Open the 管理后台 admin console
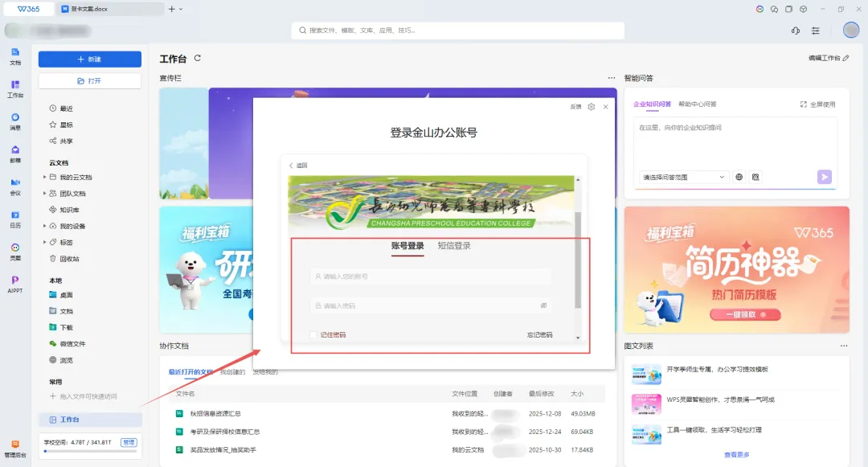This screenshot has height=467, width=868. pos(15,449)
